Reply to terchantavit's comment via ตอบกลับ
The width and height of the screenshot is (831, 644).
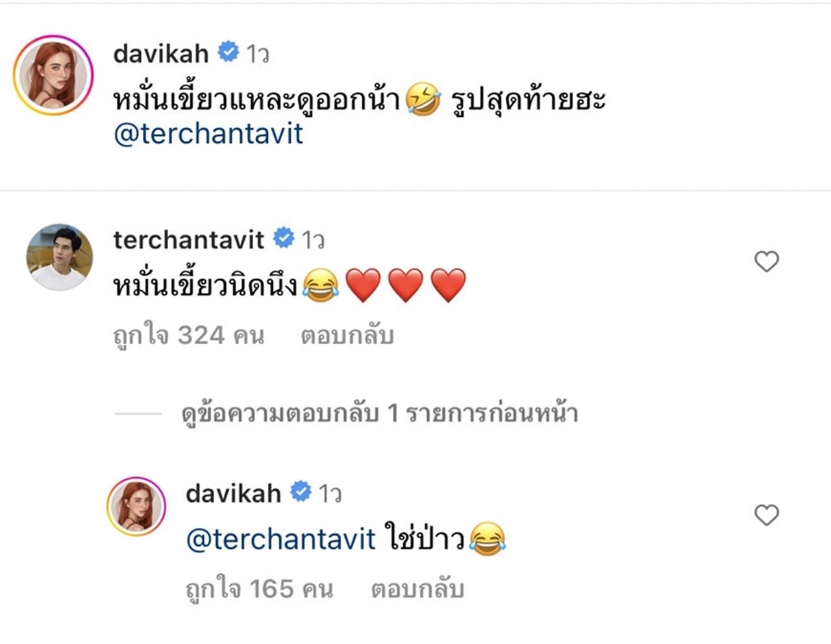point(347,336)
